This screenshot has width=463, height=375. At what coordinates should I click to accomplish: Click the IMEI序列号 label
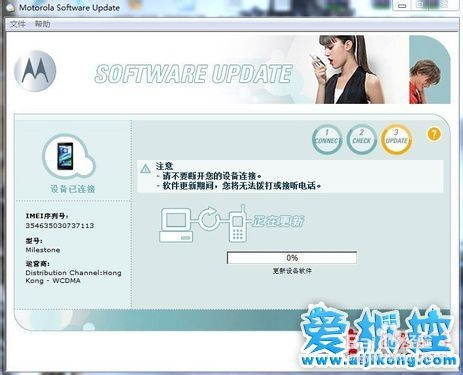click(47, 216)
